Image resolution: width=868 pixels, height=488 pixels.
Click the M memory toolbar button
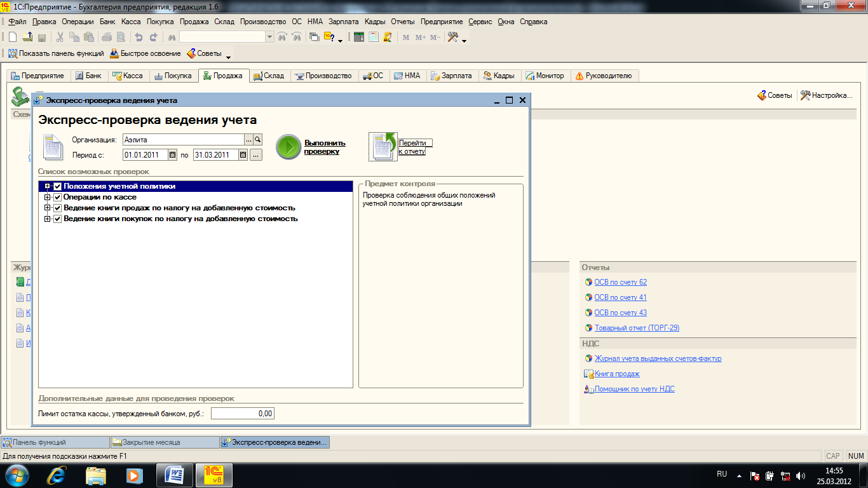406,37
